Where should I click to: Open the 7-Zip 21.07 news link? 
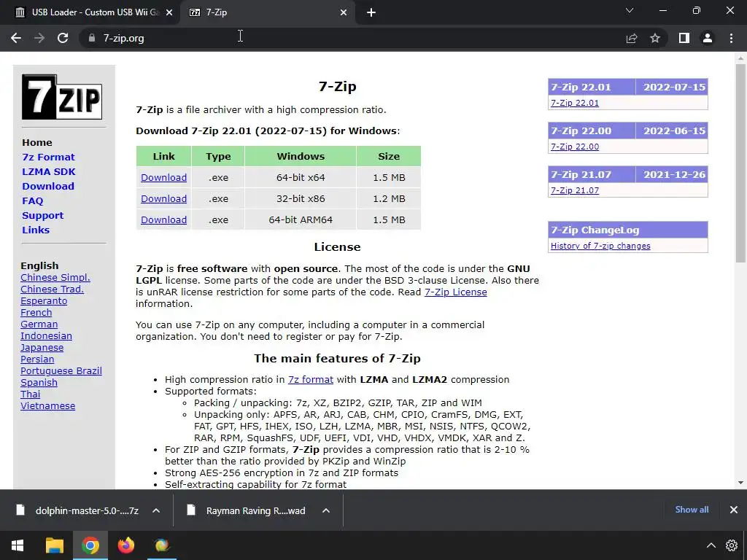[x=575, y=190]
